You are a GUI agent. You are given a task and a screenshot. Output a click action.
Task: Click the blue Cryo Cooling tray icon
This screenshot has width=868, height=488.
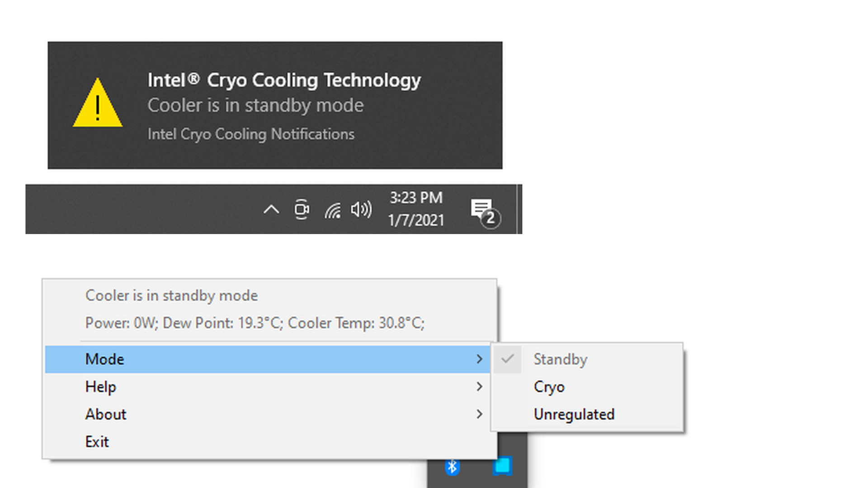pos(502,466)
